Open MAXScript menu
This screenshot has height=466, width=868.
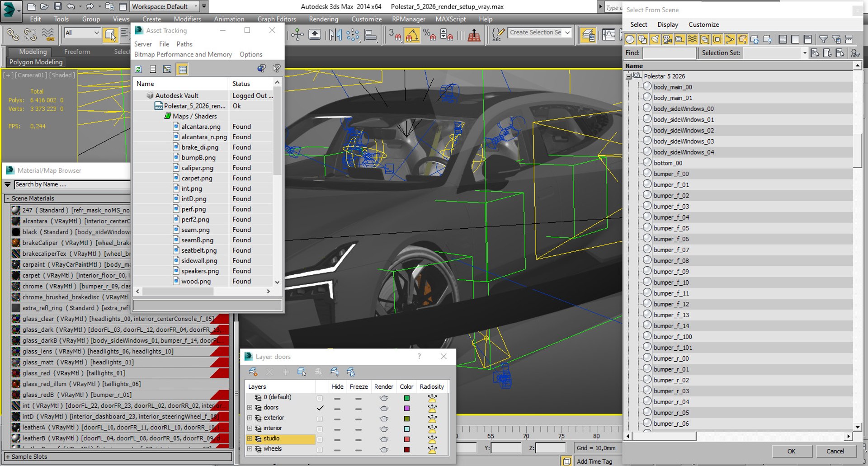[450, 19]
